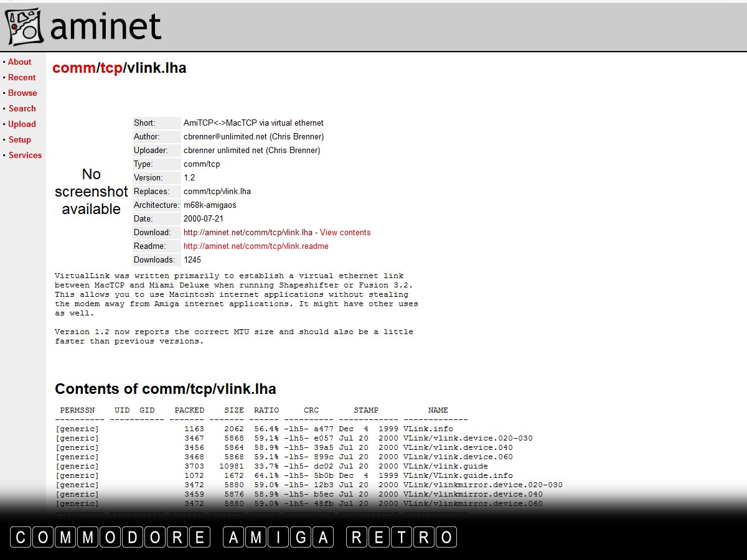Click the Setup sidebar link
Viewport: 747px width, 560px height.
click(19, 139)
